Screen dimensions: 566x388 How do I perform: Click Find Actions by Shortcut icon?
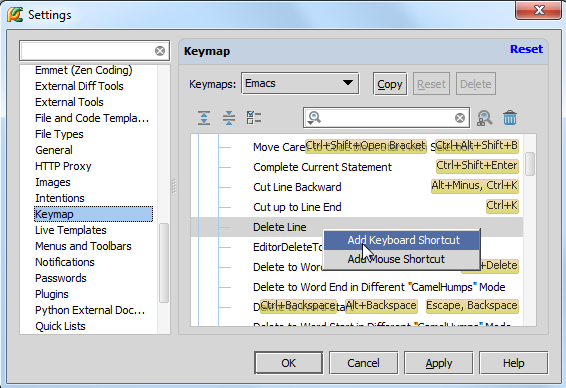click(x=484, y=118)
